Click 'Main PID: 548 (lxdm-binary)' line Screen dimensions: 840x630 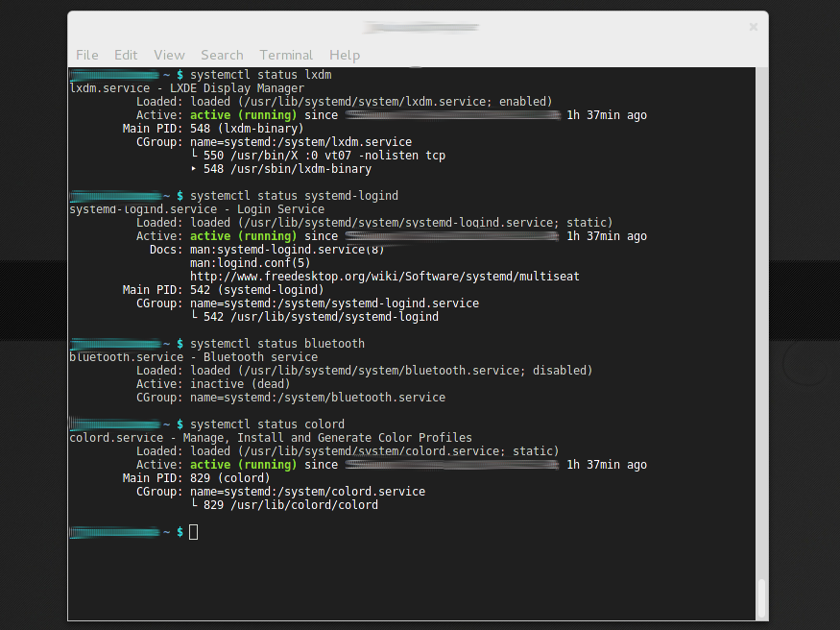[x=213, y=129]
